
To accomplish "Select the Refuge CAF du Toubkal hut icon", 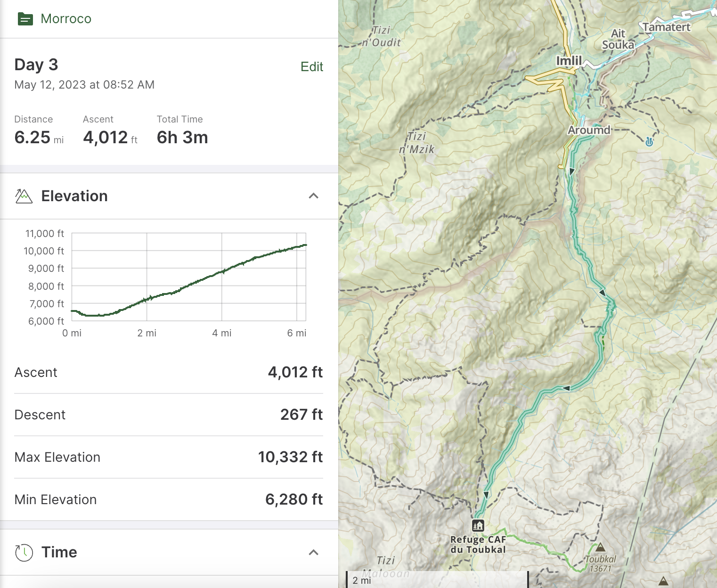I will click(478, 526).
